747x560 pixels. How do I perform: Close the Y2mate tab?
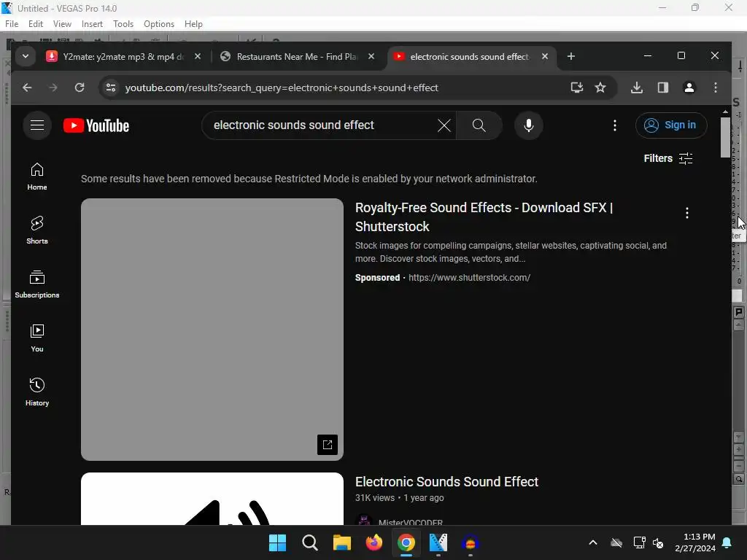tap(198, 57)
